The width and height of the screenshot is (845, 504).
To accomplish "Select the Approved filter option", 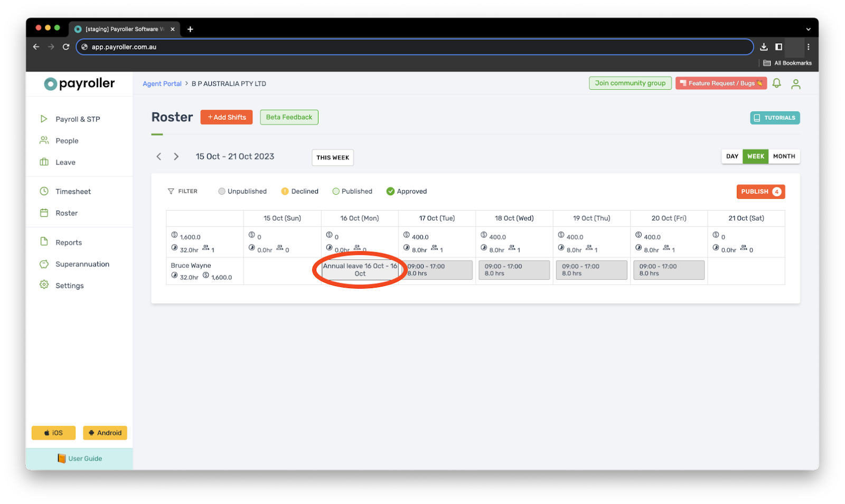I will (x=390, y=191).
